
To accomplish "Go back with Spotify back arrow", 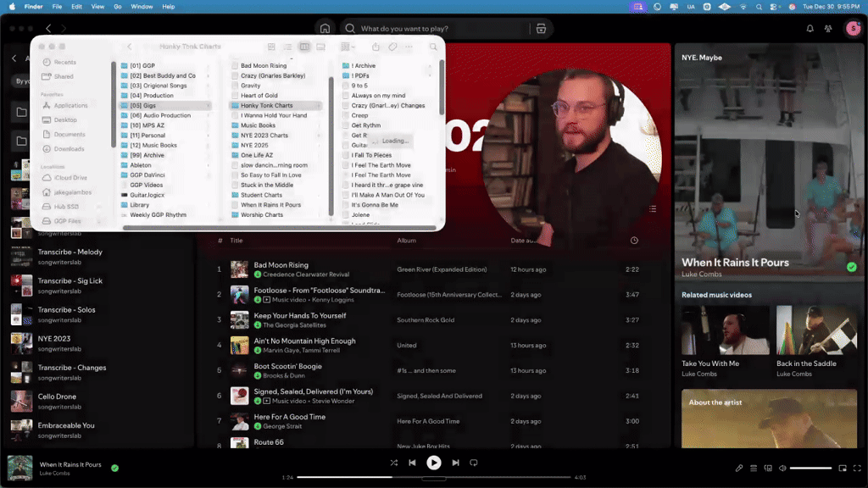I will pyautogui.click(x=48, y=28).
